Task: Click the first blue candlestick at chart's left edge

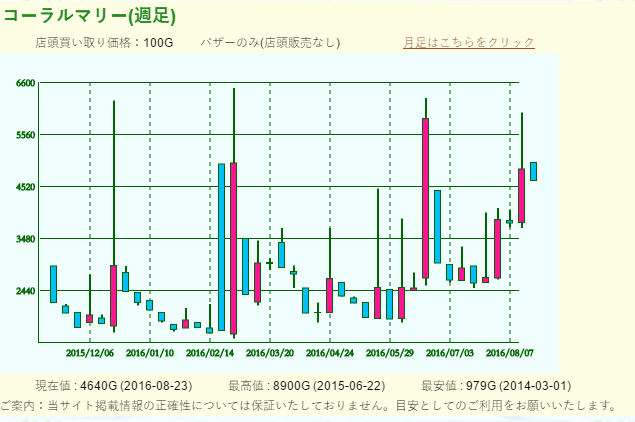Action: tap(53, 284)
